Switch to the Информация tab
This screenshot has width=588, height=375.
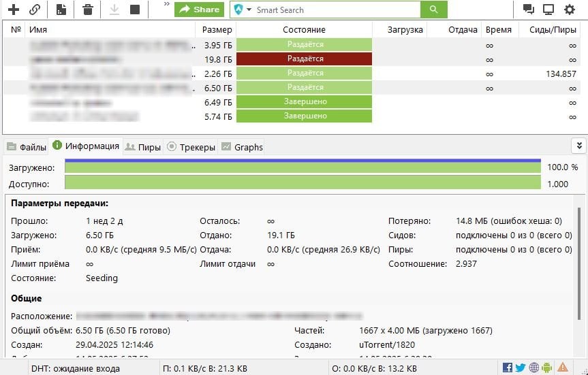click(87, 146)
